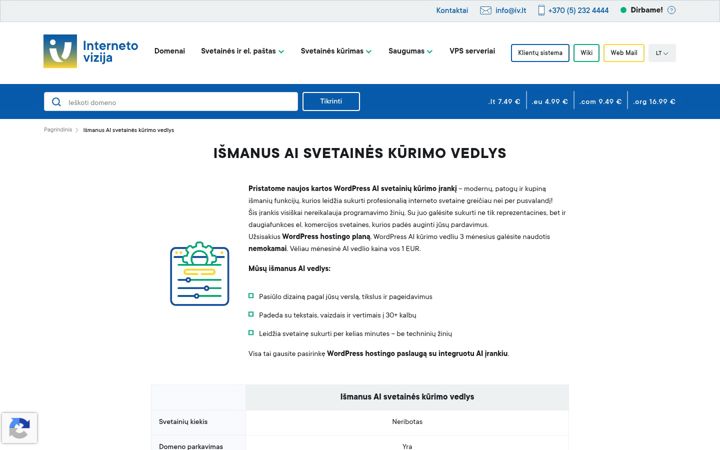Click the bullet about kelias minutes
The width and height of the screenshot is (720, 450).
[355, 333]
